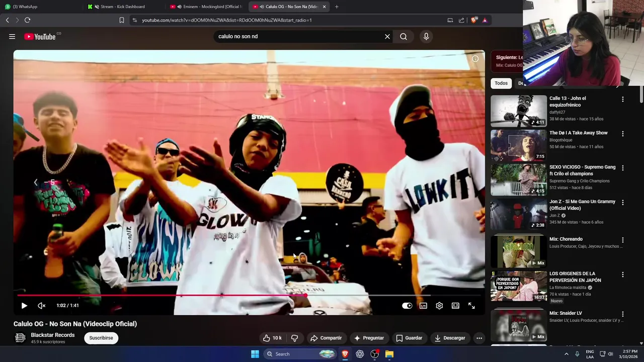
Task: Bookmark this page in the address bar
Action: (x=122, y=20)
